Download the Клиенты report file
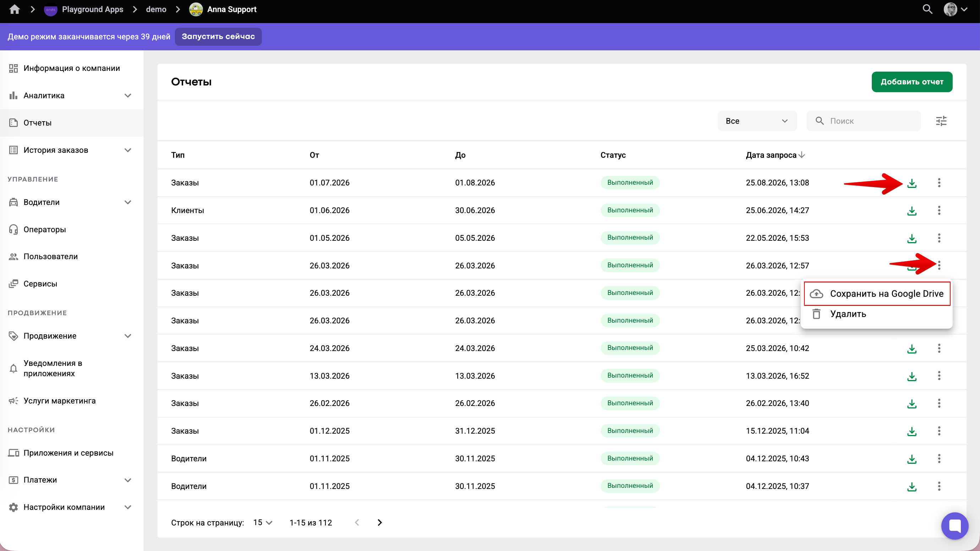Image resolution: width=980 pixels, height=551 pixels. pos(912,211)
